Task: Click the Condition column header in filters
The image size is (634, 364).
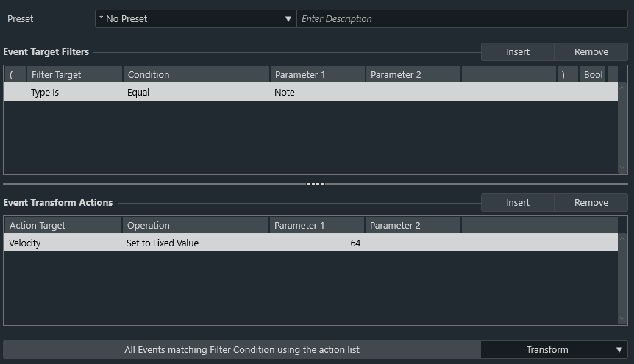Action: 195,75
